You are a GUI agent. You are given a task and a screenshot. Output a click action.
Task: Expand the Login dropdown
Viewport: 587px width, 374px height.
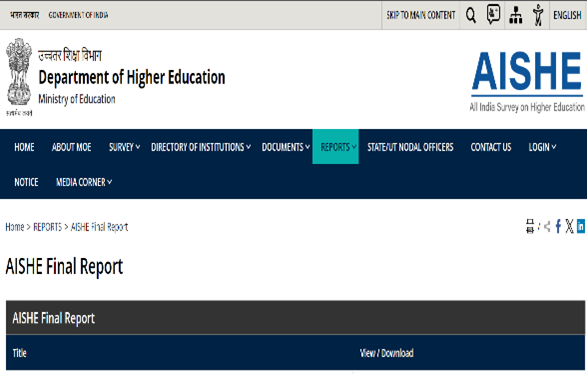click(x=542, y=147)
